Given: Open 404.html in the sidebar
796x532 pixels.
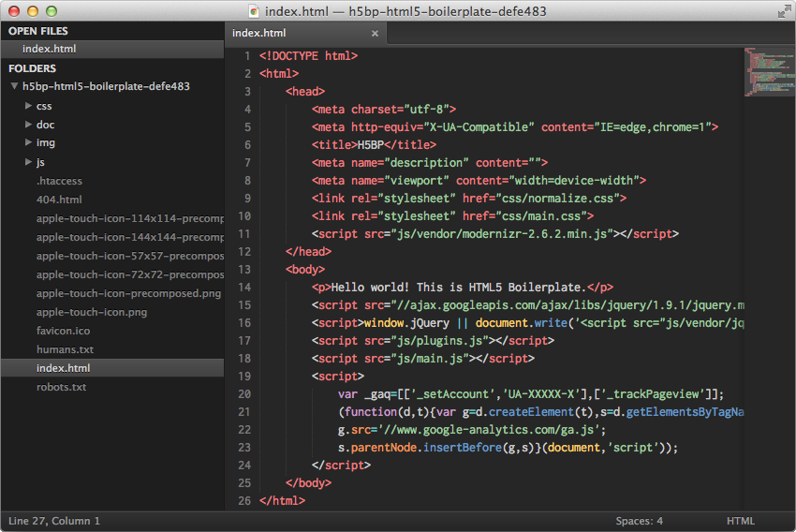Looking at the screenshot, I should [x=59, y=199].
